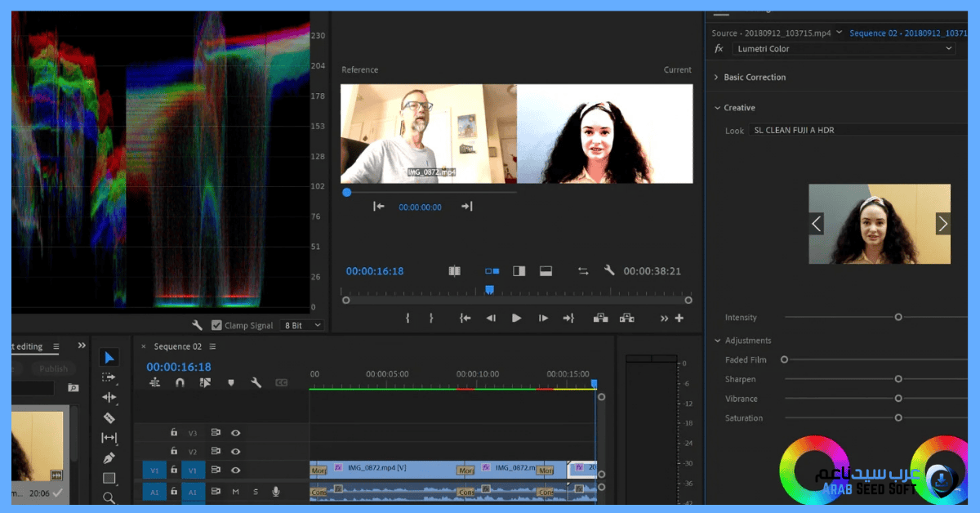
Task: Open timeline display settings wrench
Action: pos(256,382)
